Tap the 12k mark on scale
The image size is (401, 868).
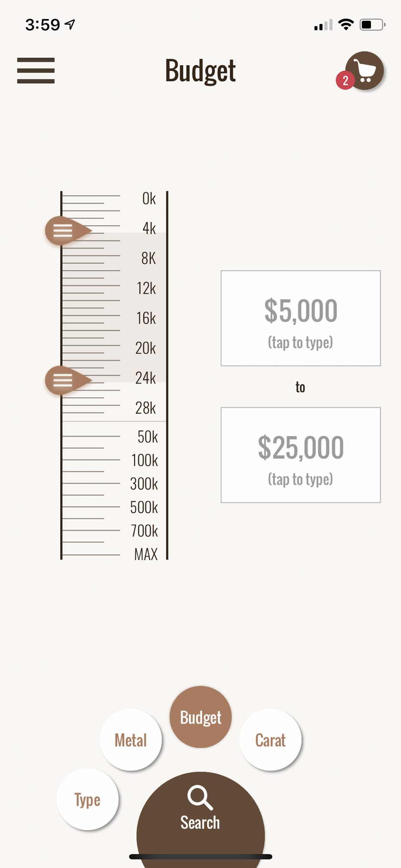[x=146, y=288]
